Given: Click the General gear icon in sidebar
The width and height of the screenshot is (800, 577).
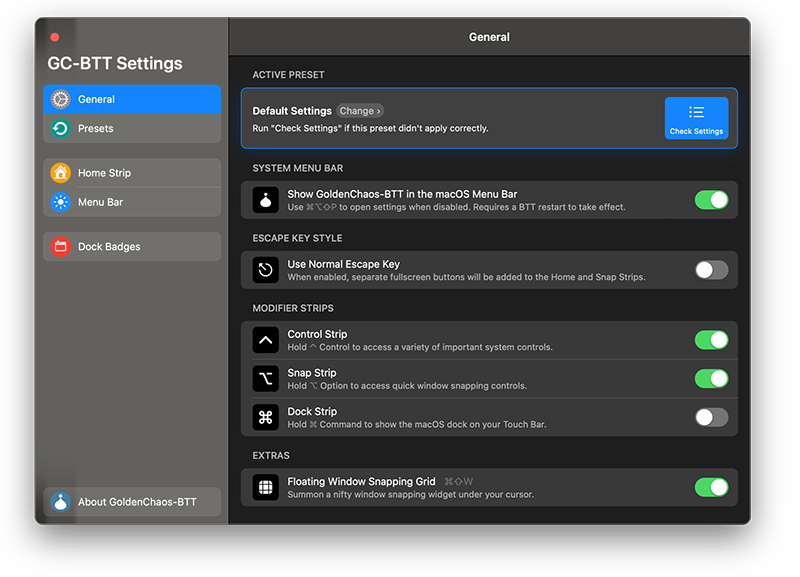Looking at the screenshot, I should pos(60,99).
